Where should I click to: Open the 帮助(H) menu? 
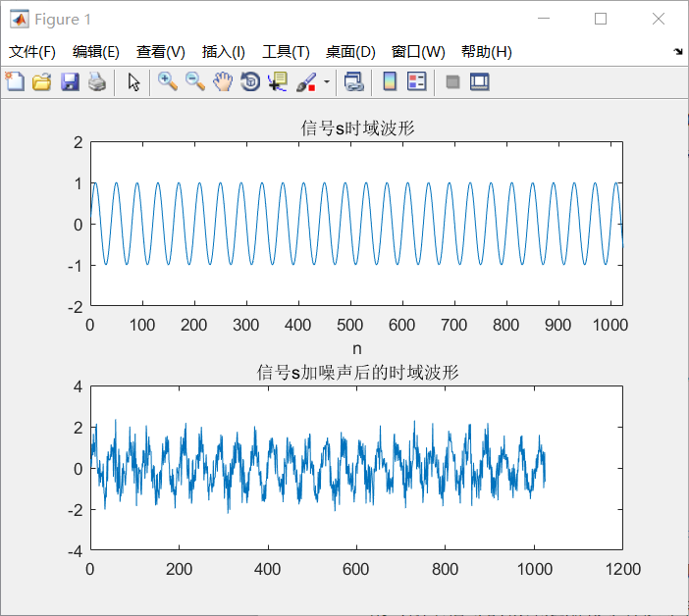(486, 52)
